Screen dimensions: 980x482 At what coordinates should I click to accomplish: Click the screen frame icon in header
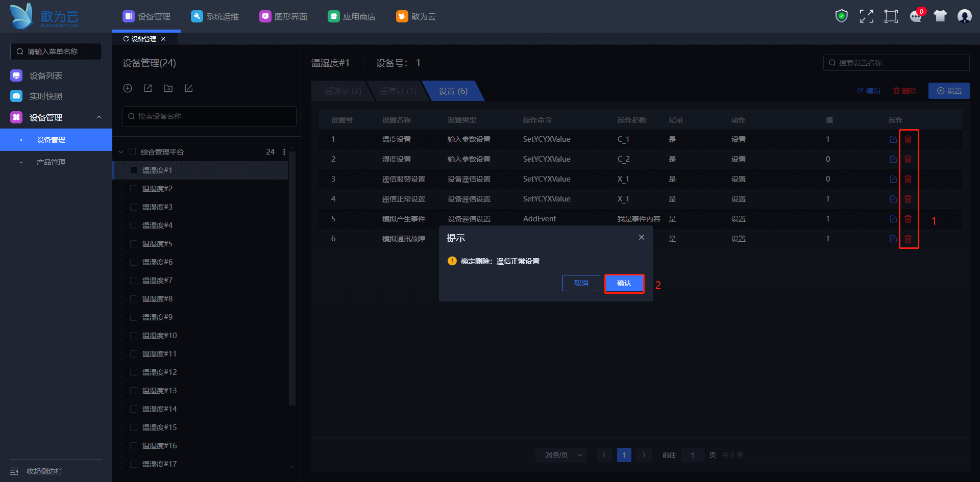(891, 16)
